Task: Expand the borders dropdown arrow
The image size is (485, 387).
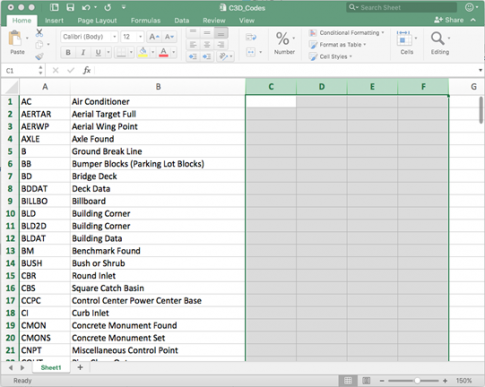Action: coord(131,52)
